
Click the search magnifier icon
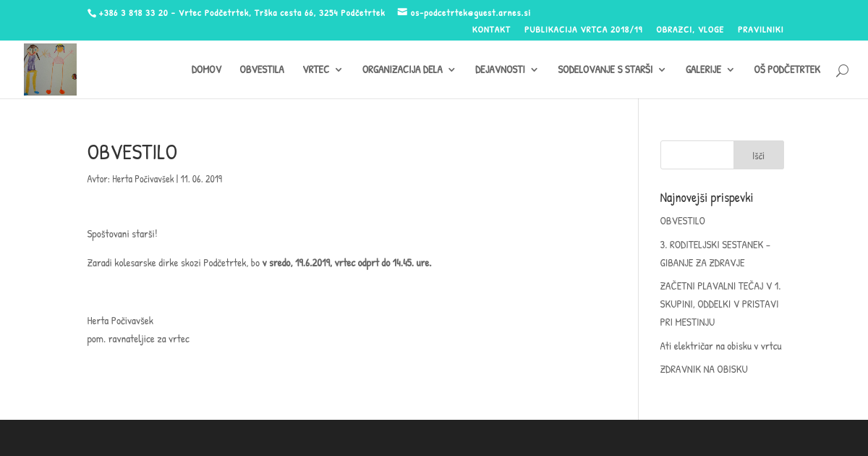842,70
